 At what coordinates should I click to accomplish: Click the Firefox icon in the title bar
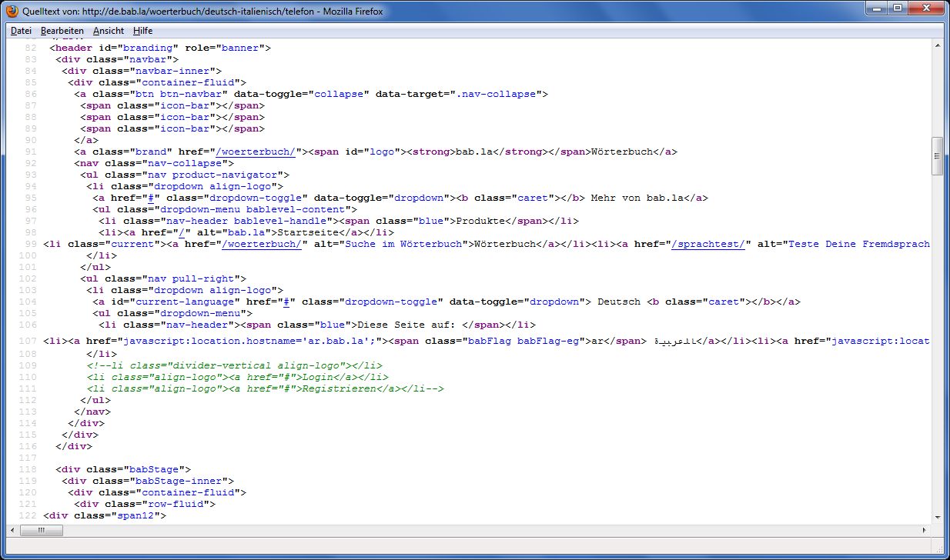(12, 12)
